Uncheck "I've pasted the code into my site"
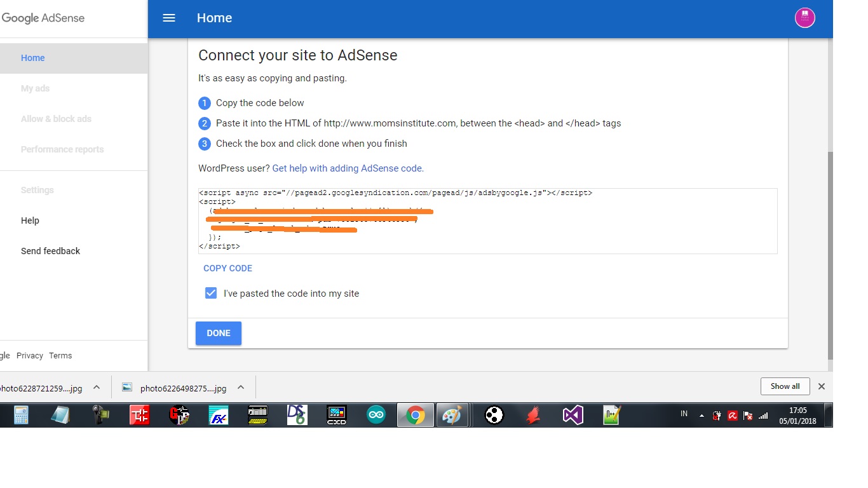Screen dimensions: 868x488 point(210,293)
